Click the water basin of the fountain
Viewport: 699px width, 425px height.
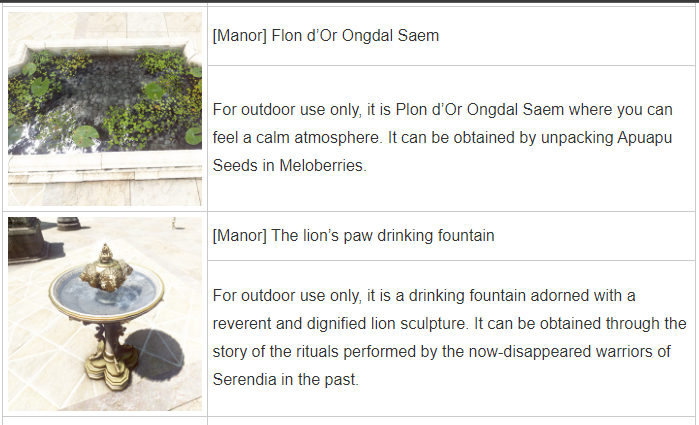[106, 292]
